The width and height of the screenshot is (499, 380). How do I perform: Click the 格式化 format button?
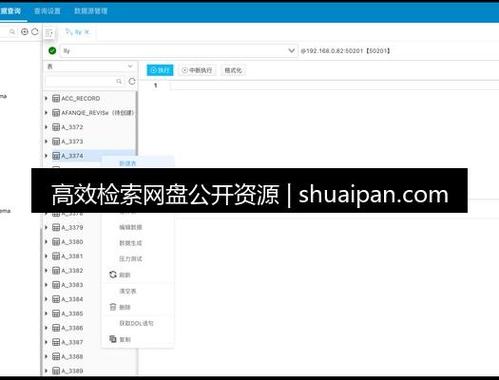tap(233, 70)
